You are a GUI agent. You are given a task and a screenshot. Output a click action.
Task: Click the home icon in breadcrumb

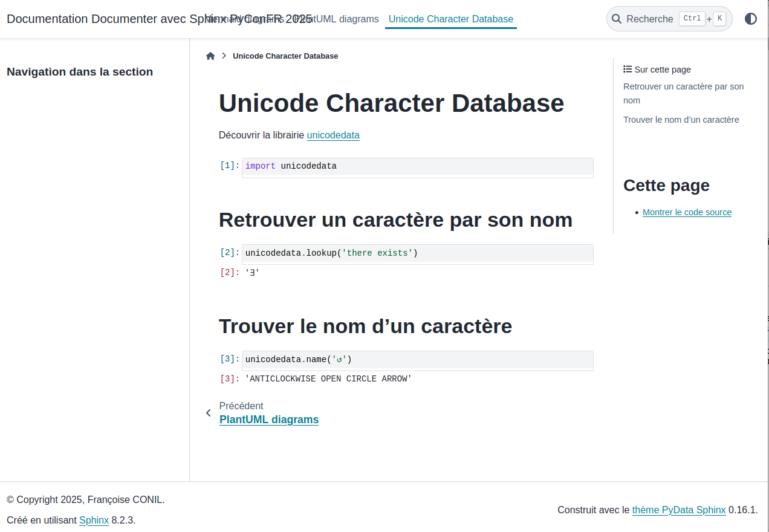[210, 56]
